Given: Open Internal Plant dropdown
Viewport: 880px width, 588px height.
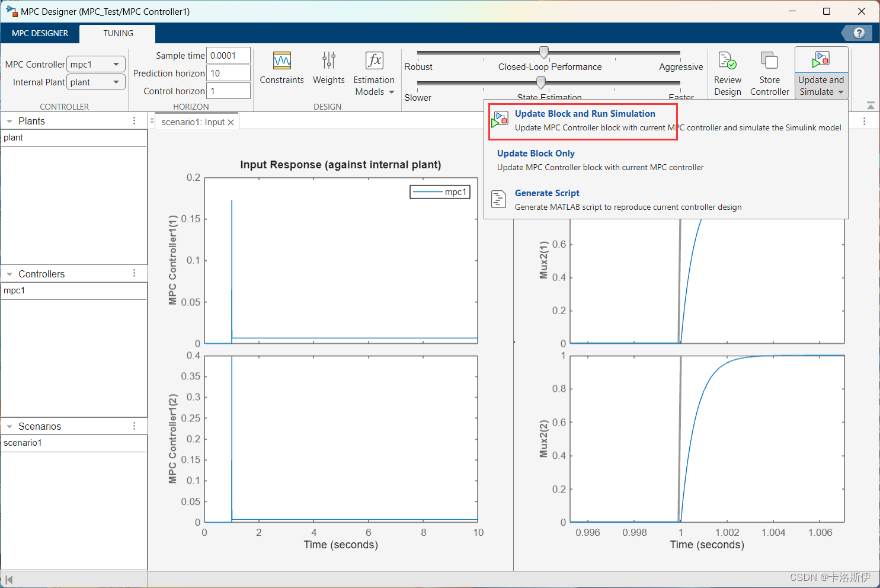Looking at the screenshot, I should [x=96, y=82].
